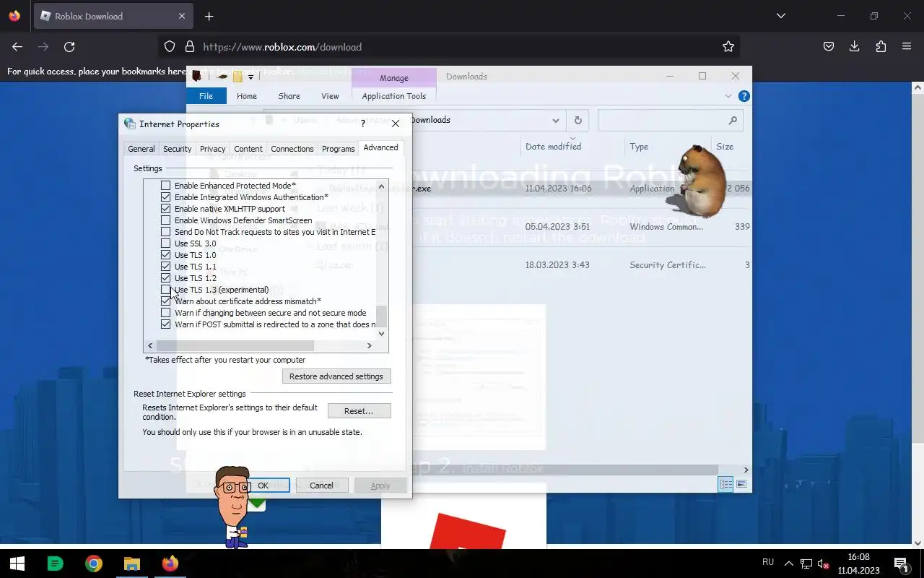Expand the Explorer ribbon chevron
This screenshot has height=578, width=924.
[x=728, y=96]
